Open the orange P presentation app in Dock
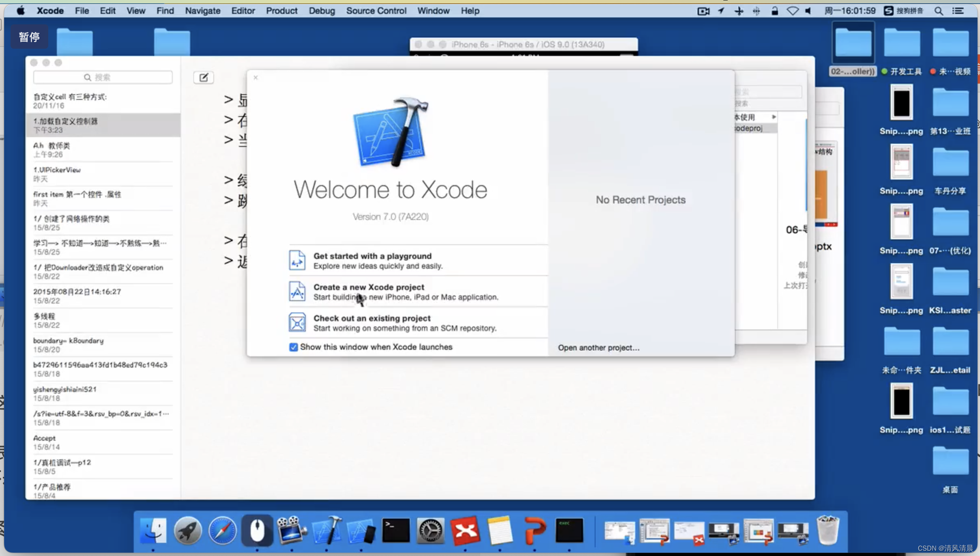 click(x=535, y=530)
